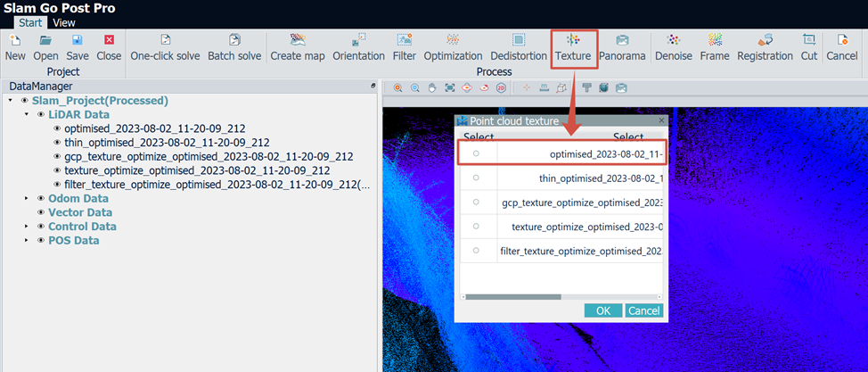Close the Point cloud texture dialog

point(661,120)
